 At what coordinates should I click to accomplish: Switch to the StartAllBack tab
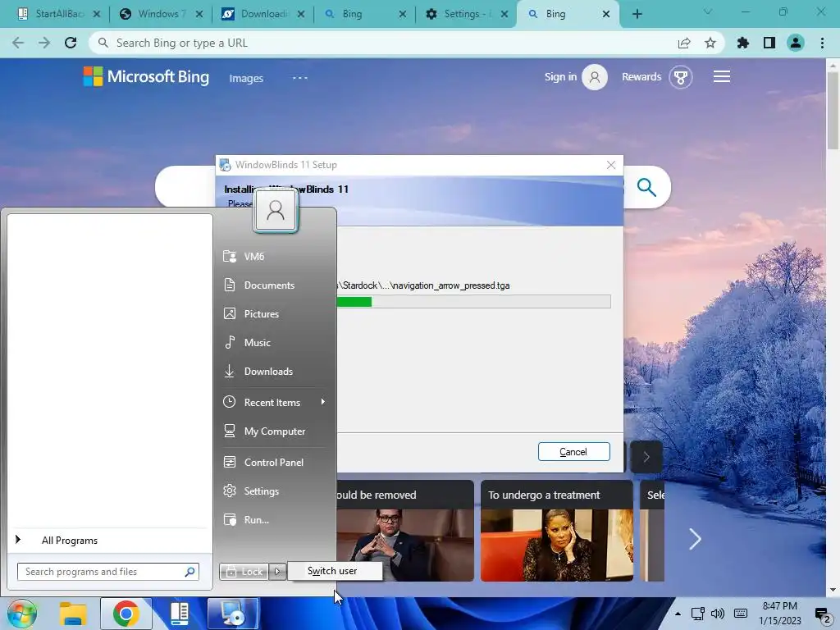pyautogui.click(x=58, y=14)
